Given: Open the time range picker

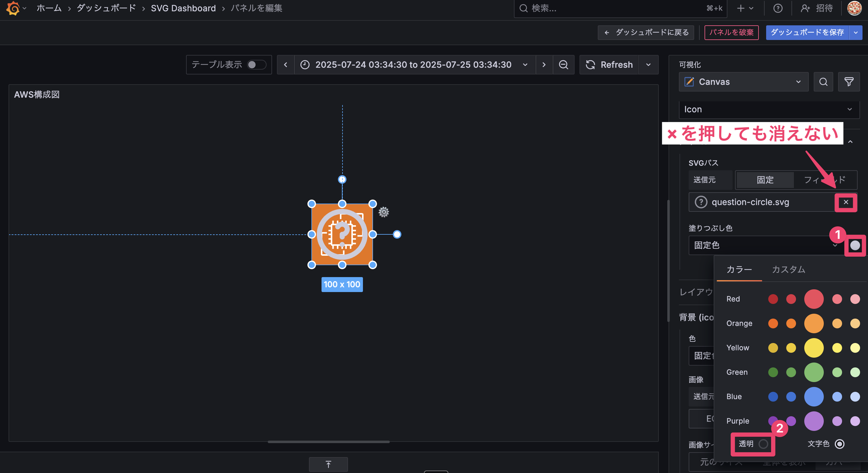Looking at the screenshot, I should pos(414,64).
